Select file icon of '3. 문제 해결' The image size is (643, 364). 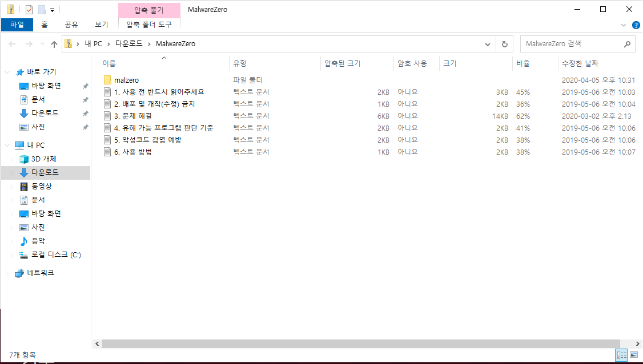point(107,116)
